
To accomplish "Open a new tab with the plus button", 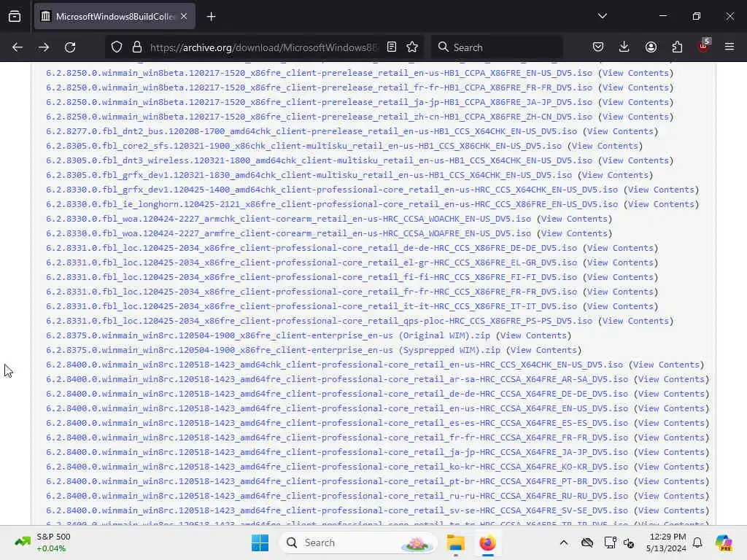I will point(211,17).
